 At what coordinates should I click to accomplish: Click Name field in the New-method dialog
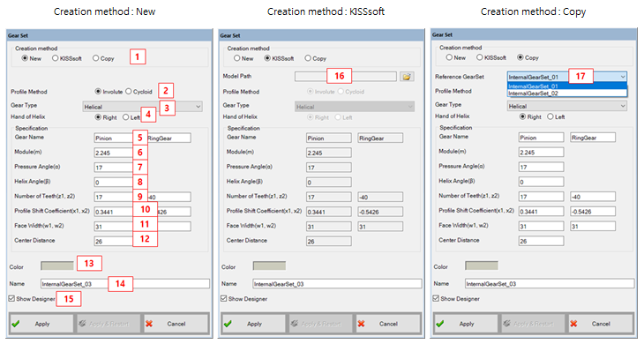(125, 284)
